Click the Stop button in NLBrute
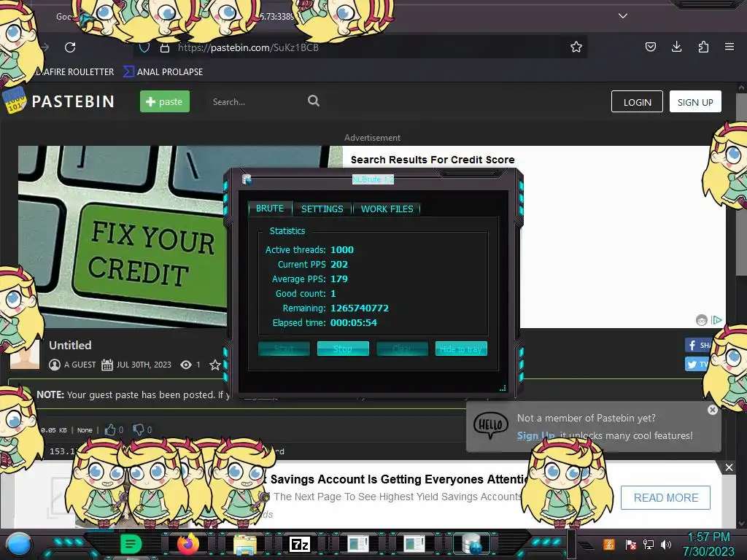The width and height of the screenshot is (747, 560). (x=343, y=349)
